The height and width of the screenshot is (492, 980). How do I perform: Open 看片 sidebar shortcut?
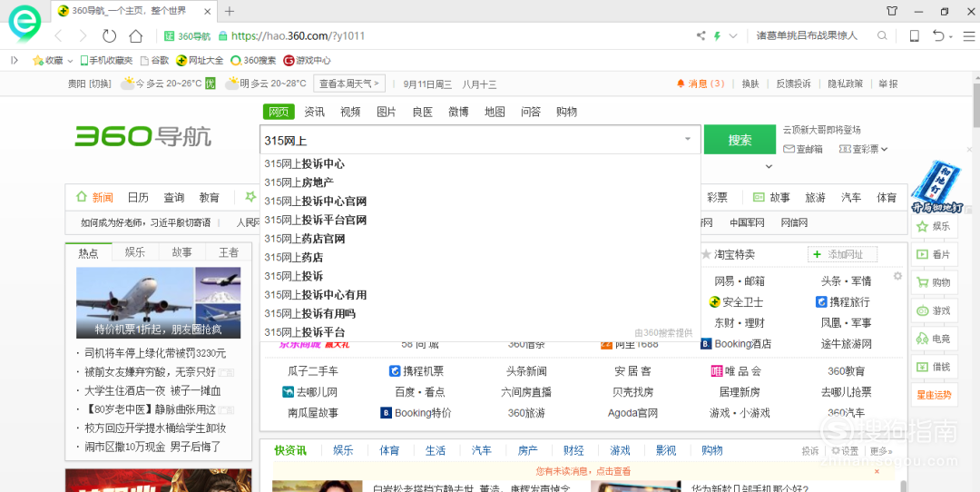click(x=934, y=254)
